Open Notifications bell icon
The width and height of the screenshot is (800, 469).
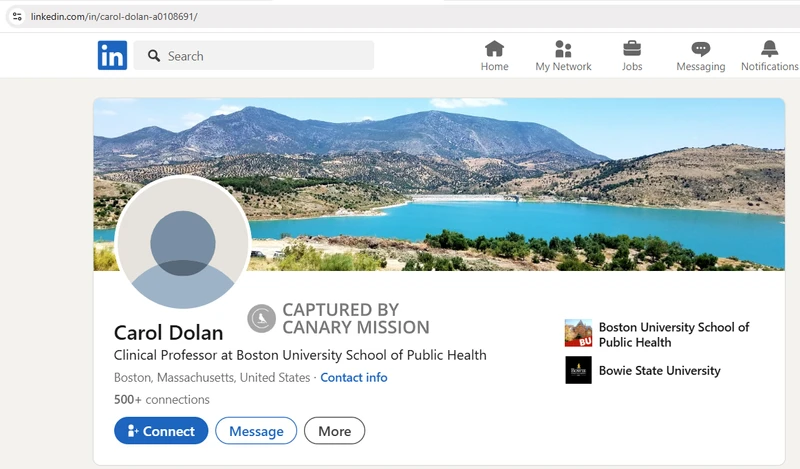769,49
